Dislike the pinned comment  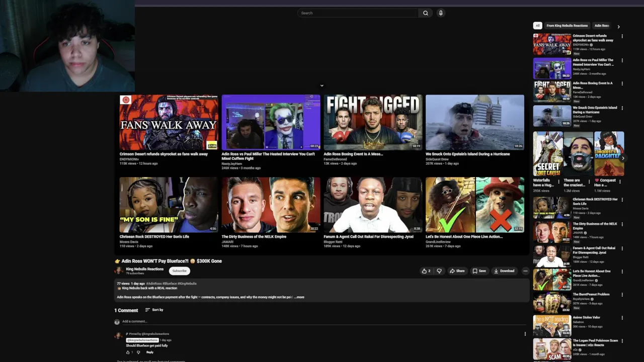(138, 352)
